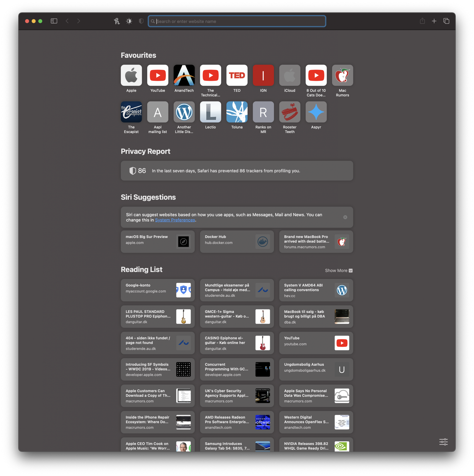The height and width of the screenshot is (476, 474).
Task: Click the Honey extension icon
Action: pos(117,21)
